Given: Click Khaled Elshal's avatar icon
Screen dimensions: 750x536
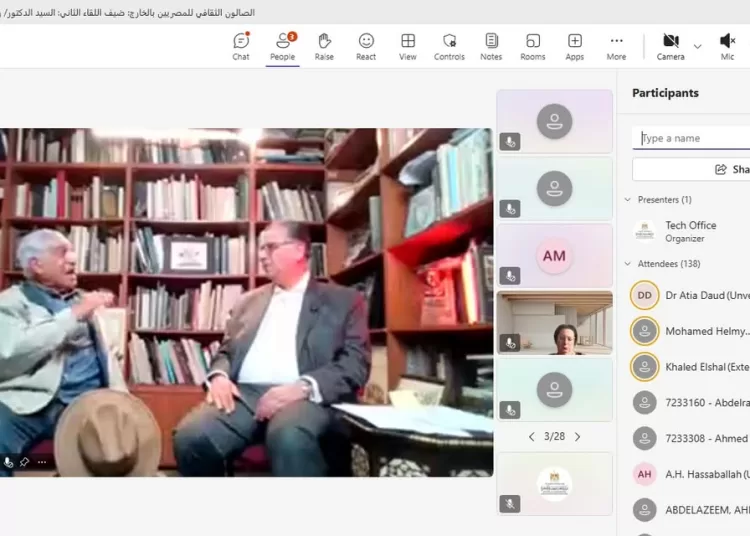Looking at the screenshot, I should click(x=644, y=367).
